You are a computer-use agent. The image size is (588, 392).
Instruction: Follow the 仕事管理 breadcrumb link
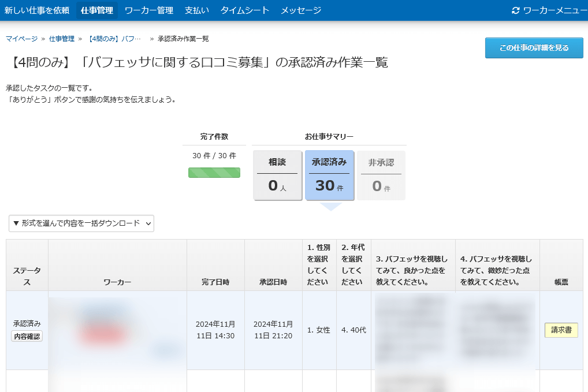(x=61, y=39)
